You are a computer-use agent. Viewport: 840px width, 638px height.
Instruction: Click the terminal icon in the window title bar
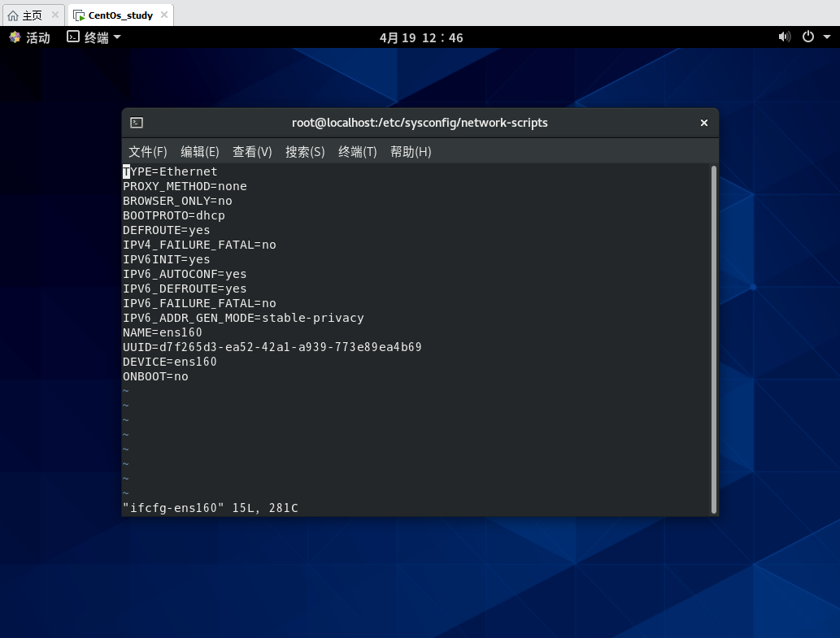tap(137, 123)
